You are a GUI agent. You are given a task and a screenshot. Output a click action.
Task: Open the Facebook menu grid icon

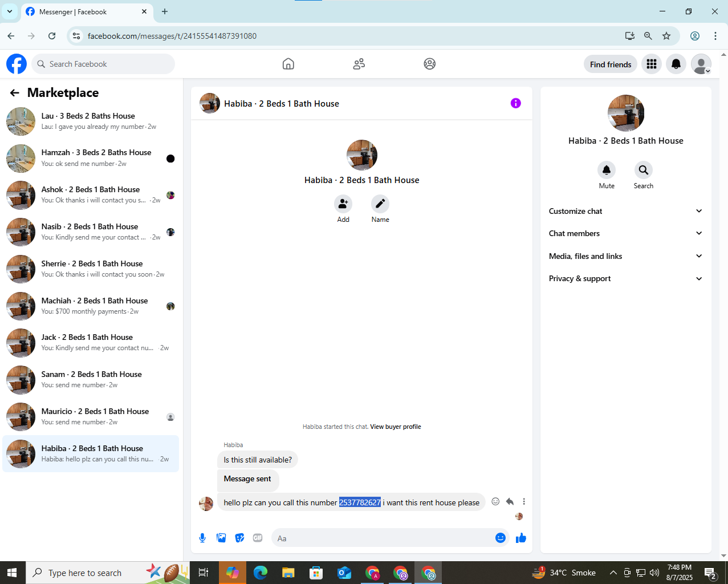click(x=652, y=64)
